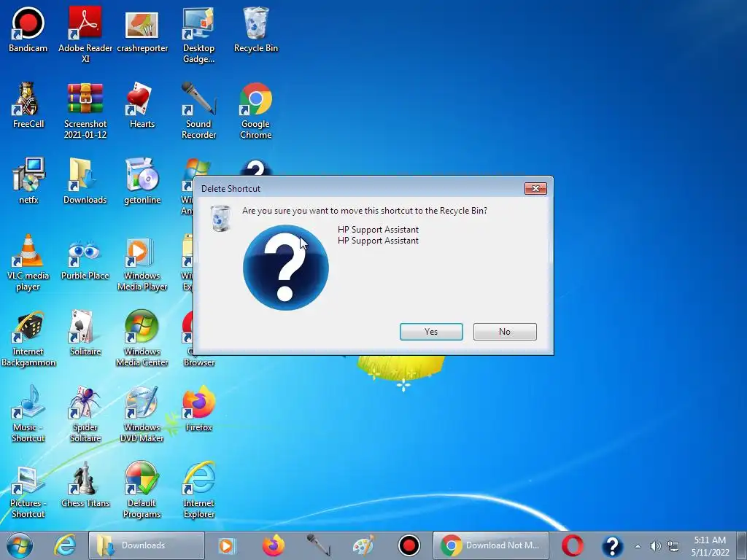
Task: Open Opera from the taskbar
Action: (572, 545)
